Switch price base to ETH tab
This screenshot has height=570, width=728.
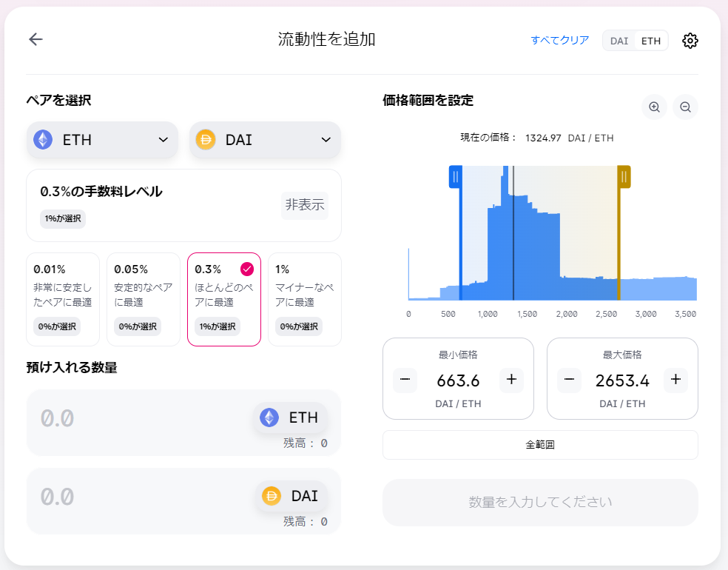click(651, 41)
